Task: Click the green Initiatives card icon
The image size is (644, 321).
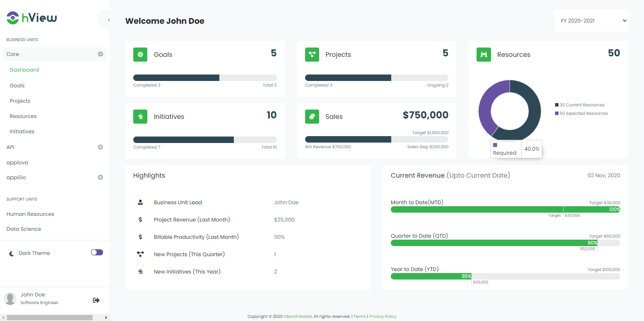Action: point(140,116)
